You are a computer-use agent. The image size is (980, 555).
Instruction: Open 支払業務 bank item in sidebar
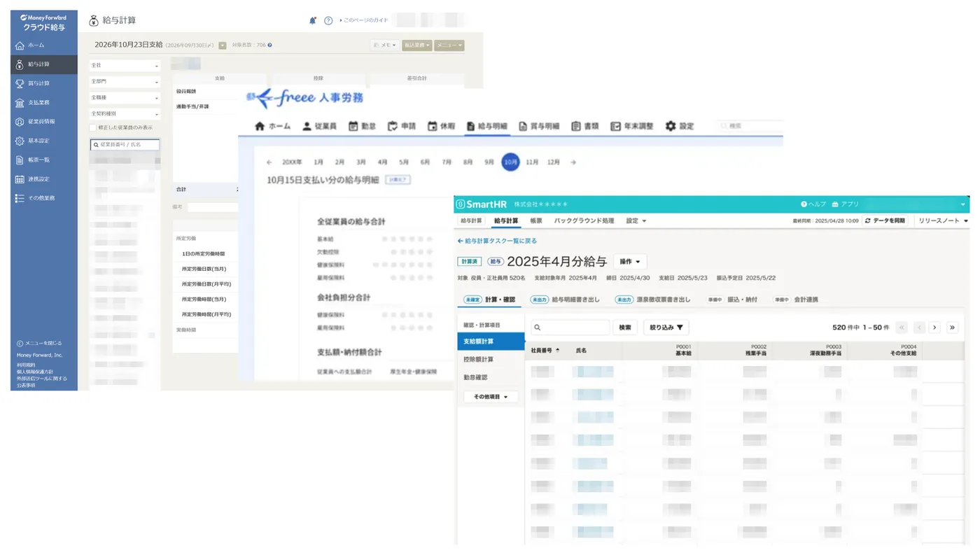43,103
